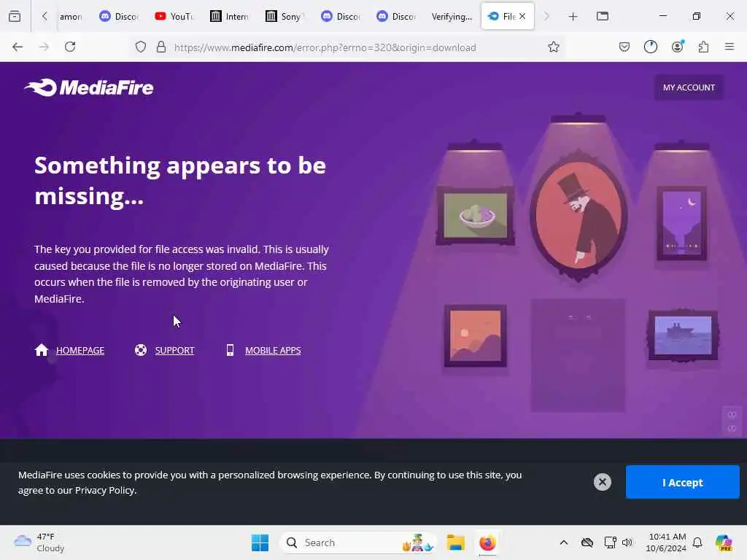Open the Firefox hamburger application menu
This screenshot has height=560, width=747.
click(729, 47)
